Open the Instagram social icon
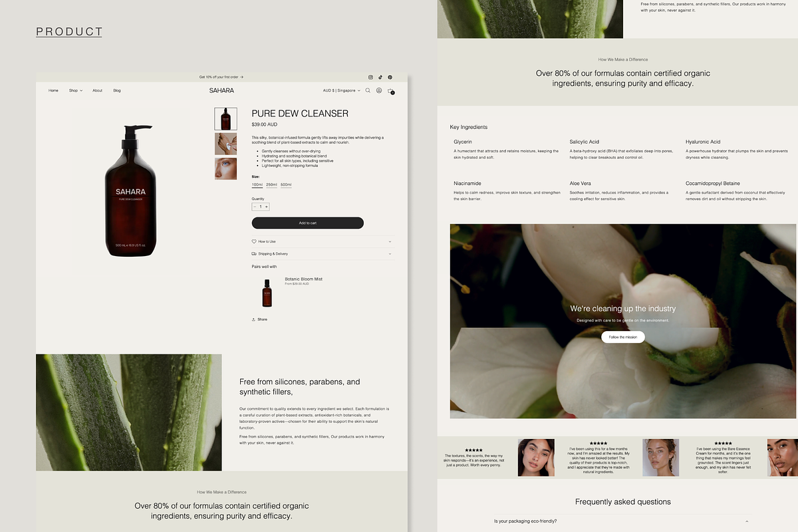 (x=371, y=77)
